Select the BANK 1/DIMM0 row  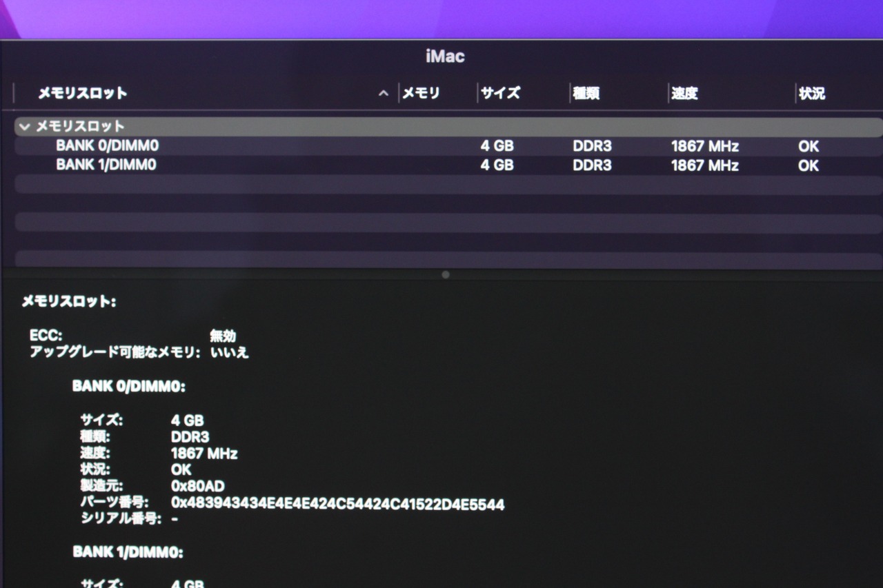pyautogui.click(x=448, y=165)
